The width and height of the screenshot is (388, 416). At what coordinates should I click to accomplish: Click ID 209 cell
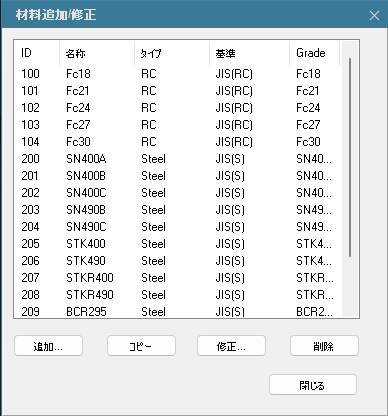pos(30,312)
